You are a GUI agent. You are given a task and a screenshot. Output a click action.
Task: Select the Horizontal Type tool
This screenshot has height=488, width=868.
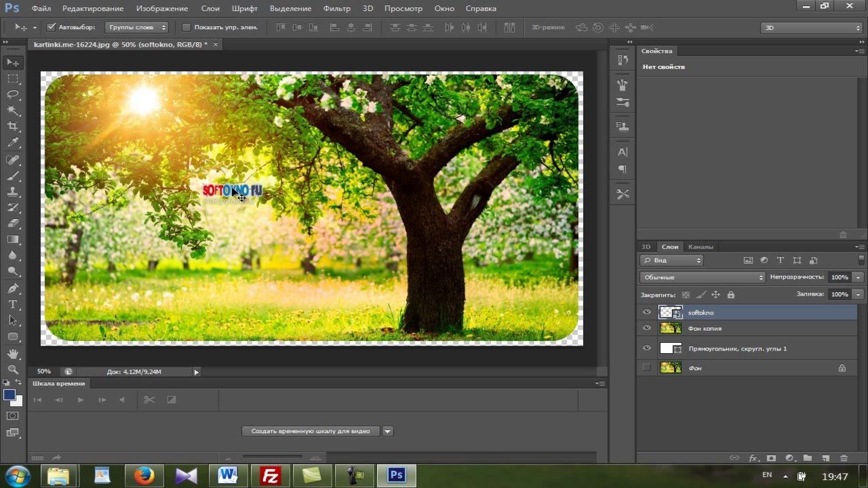[x=13, y=304]
